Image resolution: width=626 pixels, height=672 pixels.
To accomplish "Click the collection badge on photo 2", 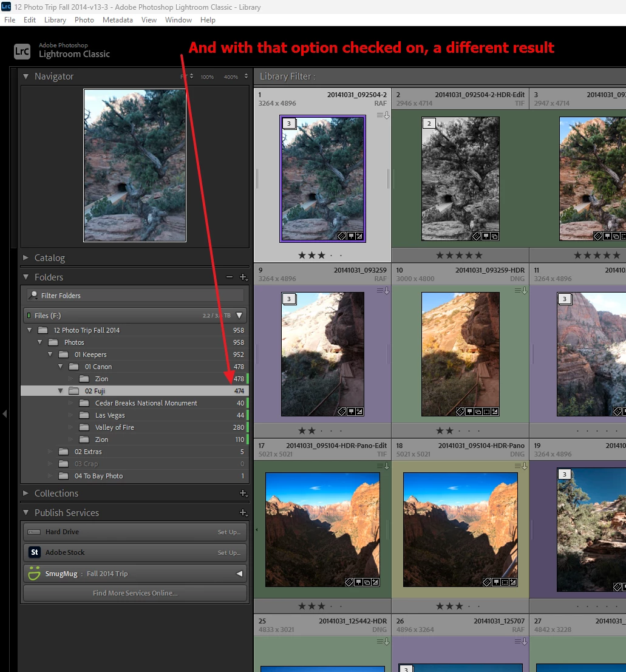I will (x=494, y=236).
